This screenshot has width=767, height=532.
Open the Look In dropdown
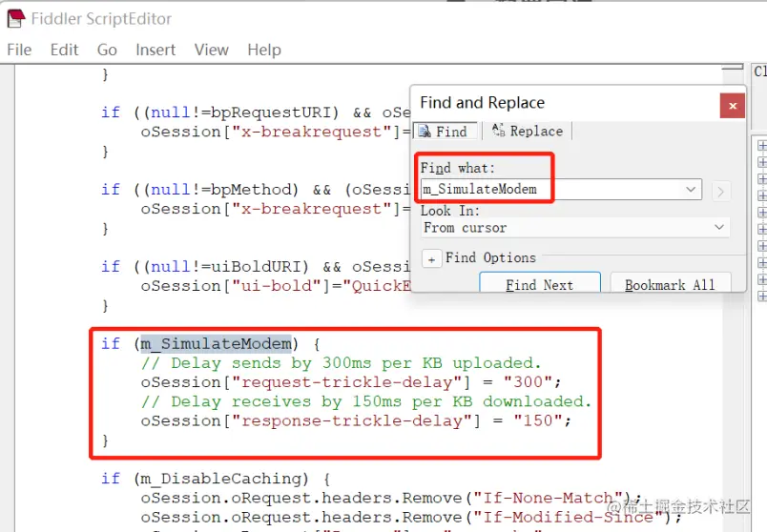pos(575,228)
